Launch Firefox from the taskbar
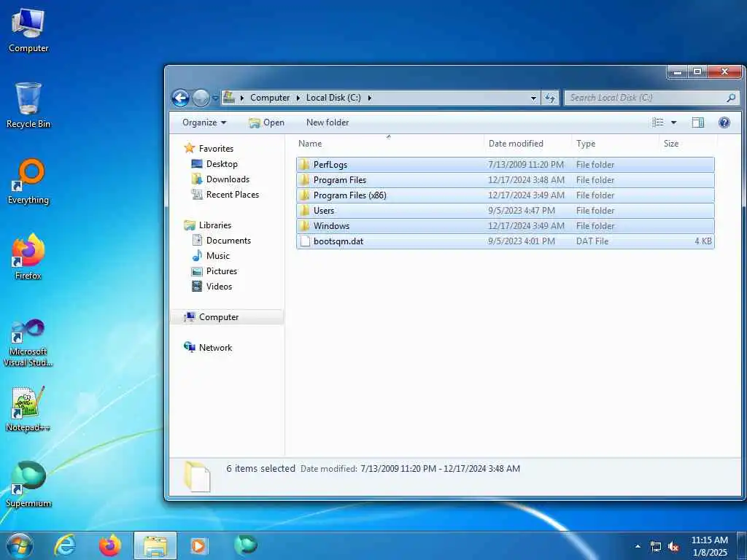Screen dimensions: 747x560 [110, 545]
